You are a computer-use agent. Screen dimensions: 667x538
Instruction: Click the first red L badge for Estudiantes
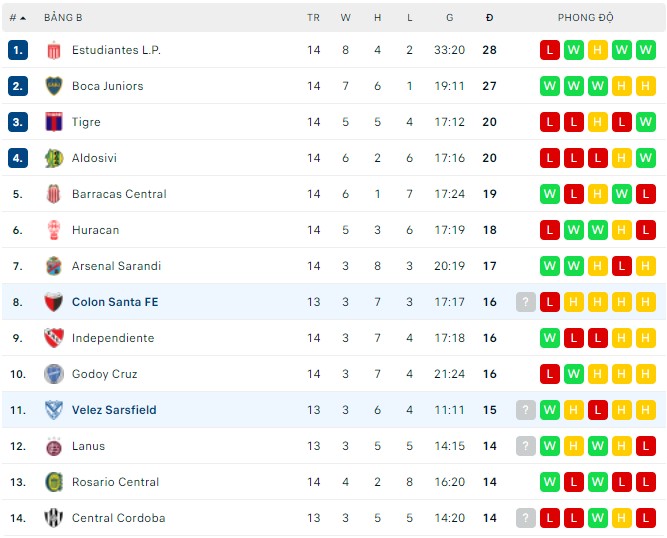(550, 50)
